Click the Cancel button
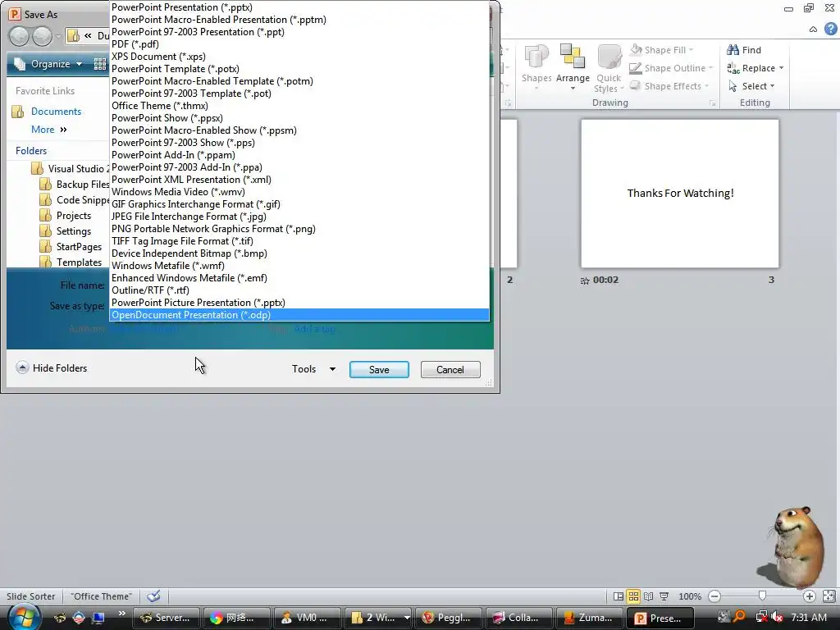Viewport: 840px width, 630px height. pos(450,370)
